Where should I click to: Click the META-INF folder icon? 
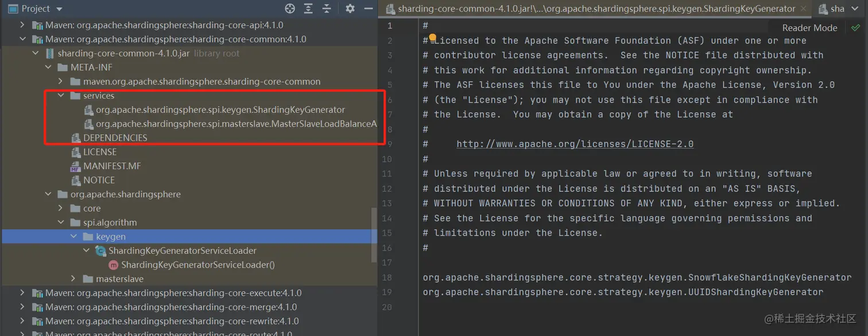[63, 68]
